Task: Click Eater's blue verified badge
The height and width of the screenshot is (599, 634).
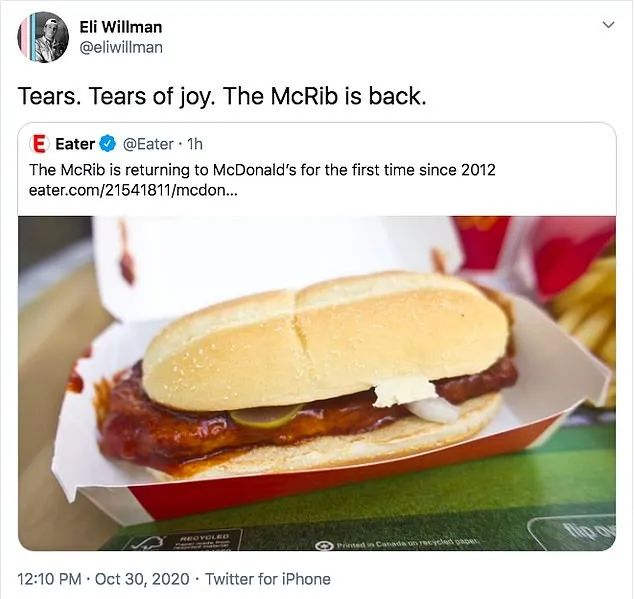Action: [108, 144]
